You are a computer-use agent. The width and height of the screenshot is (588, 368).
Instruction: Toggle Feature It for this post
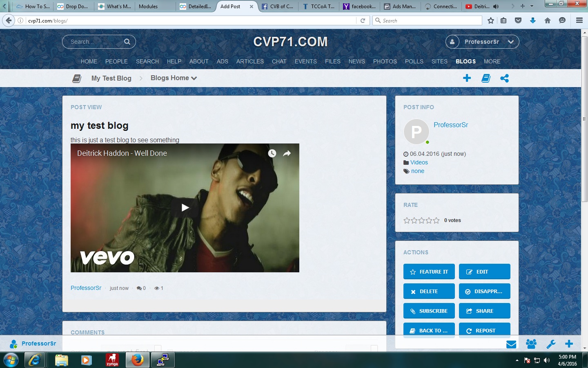pyautogui.click(x=429, y=272)
